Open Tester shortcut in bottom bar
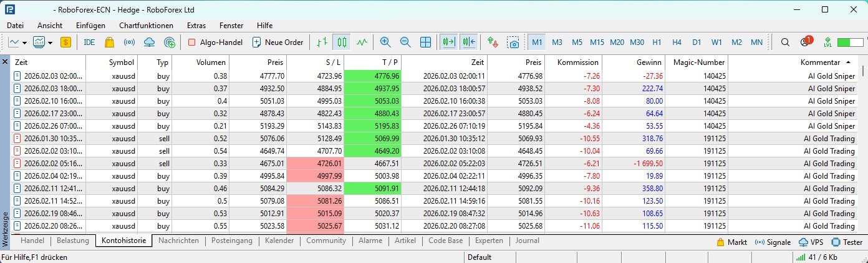 pyautogui.click(x=847, y=242)
